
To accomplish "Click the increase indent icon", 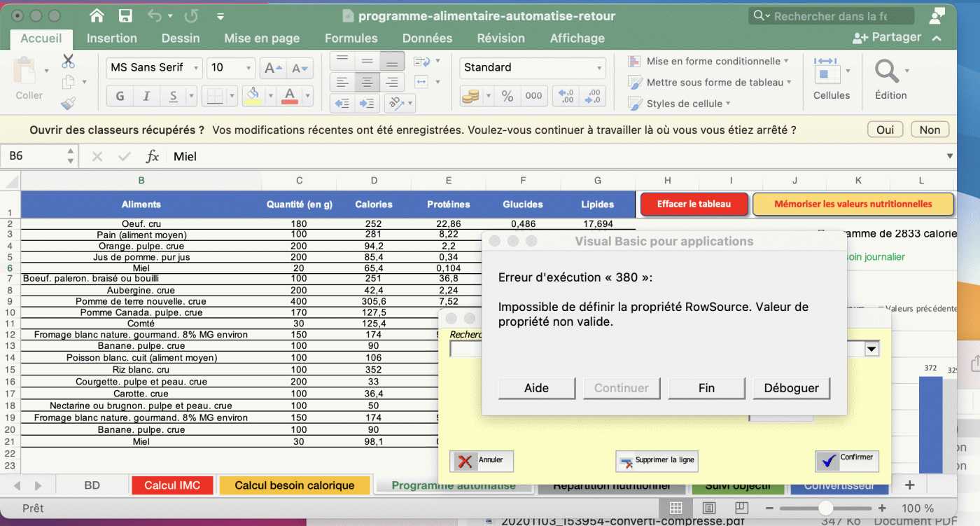I will tap(366, 104).
